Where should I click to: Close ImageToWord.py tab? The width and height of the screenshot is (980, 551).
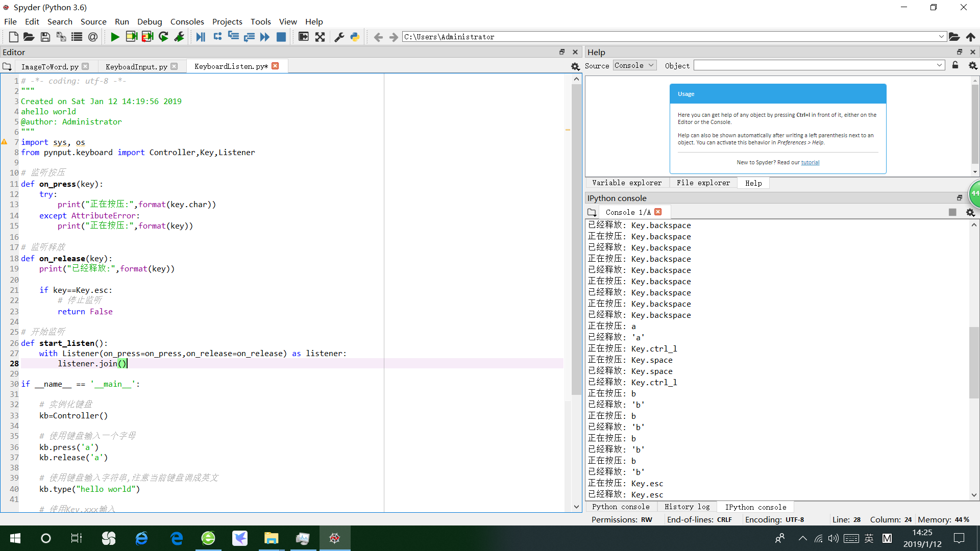[x=85, y=66]
